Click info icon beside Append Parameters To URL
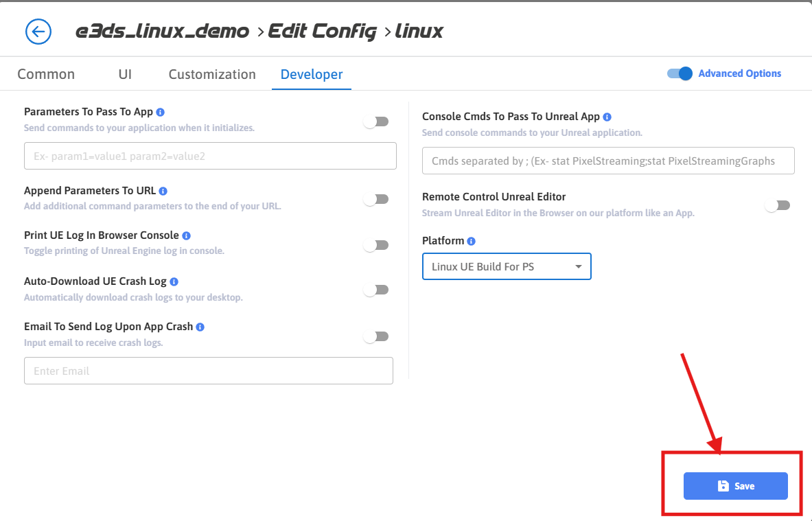 pyautogui.click(x=163, y=191)
